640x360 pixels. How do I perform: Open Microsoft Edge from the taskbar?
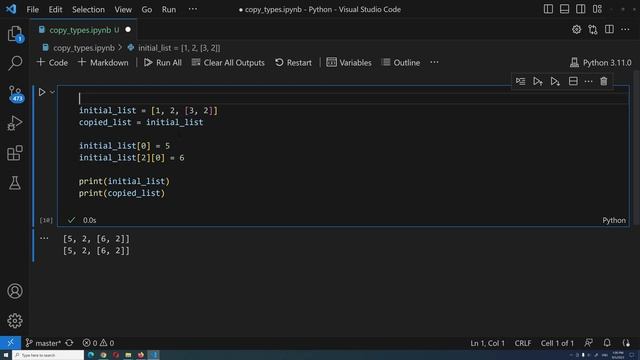coord(91,355)
